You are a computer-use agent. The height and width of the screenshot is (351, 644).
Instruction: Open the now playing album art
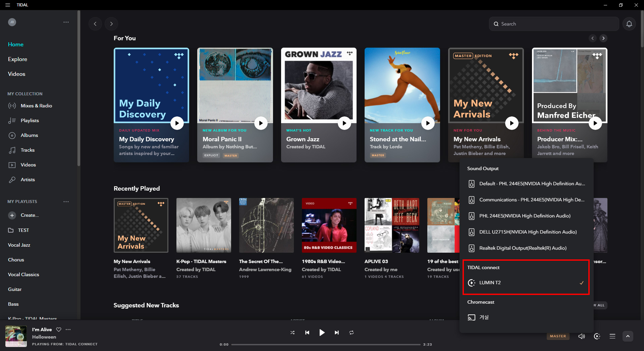click(x=16, y=336)
